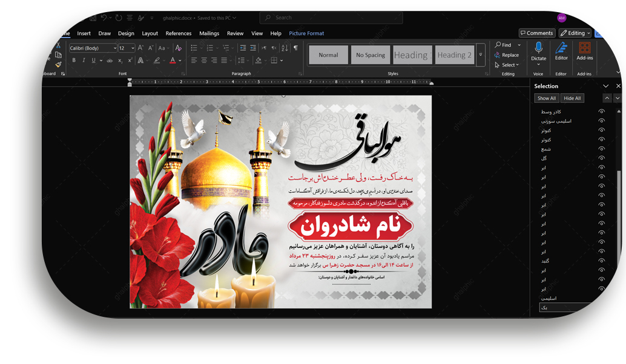626x364 pixels.
Task: Open Add-ins from the ribbon
Action: (585, 51)
